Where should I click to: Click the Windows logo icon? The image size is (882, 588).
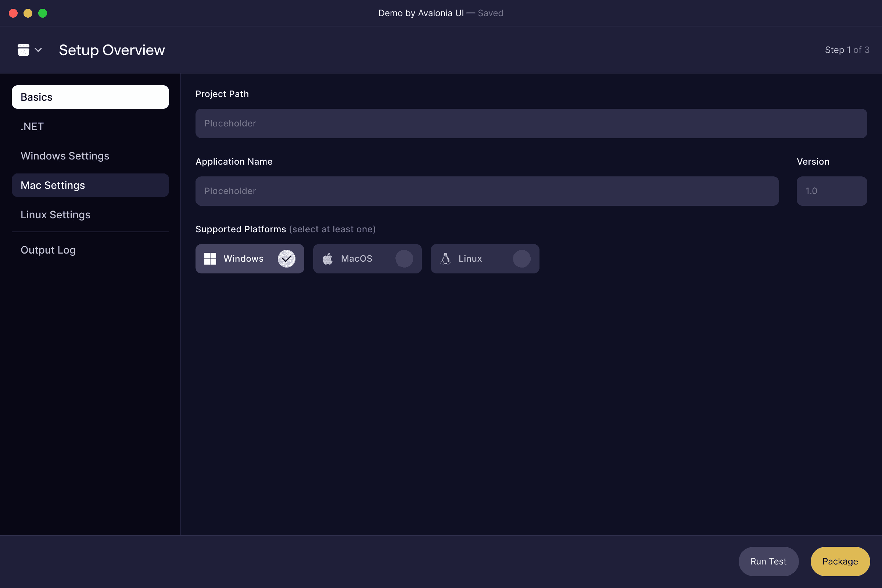coord(210,259)
